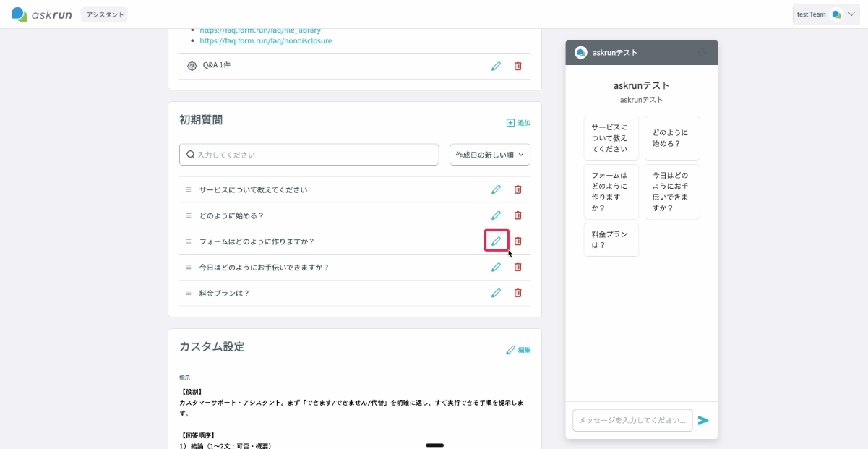The width and height of the screenshot is (868, 449).
Task: Edit the 'どのように始める？' initial question
Action: [497, 215]
